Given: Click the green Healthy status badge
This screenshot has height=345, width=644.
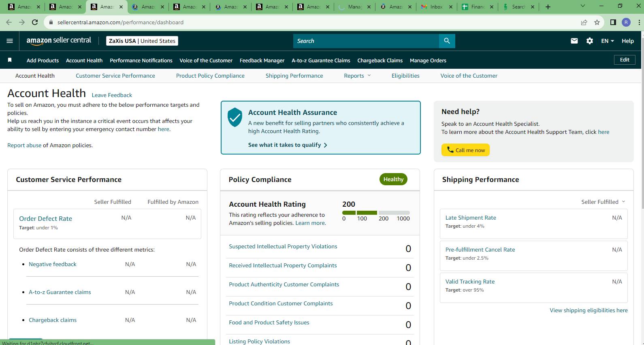Looking at the screenshot, I should (393, 179).
